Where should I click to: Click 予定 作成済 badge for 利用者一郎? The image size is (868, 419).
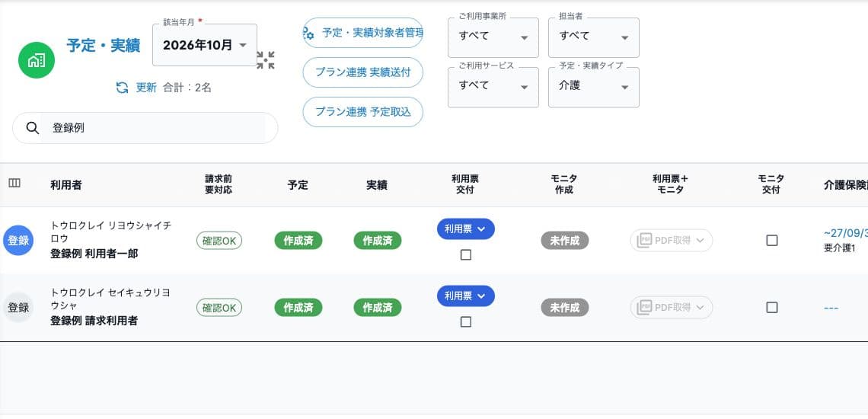(298, 241)
